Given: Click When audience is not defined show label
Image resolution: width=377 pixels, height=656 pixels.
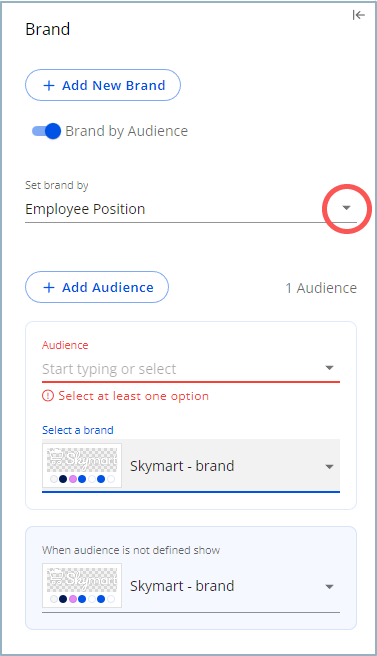Looking at the screenshot, I should 131,550.
